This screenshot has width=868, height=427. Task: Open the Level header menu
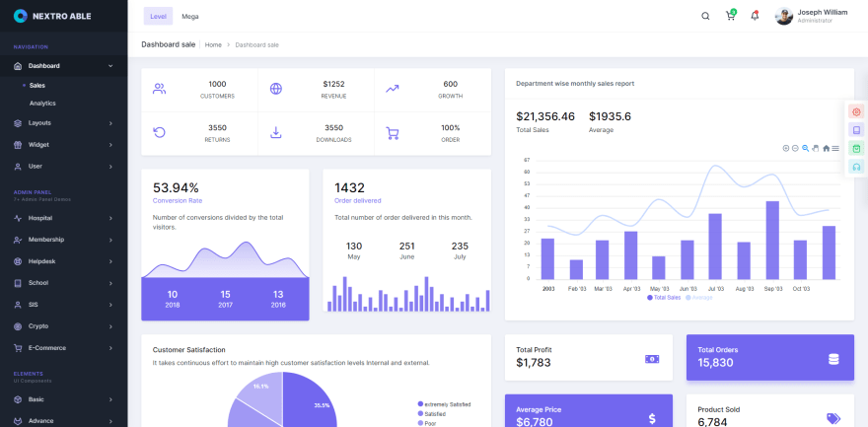coord(158,16)
